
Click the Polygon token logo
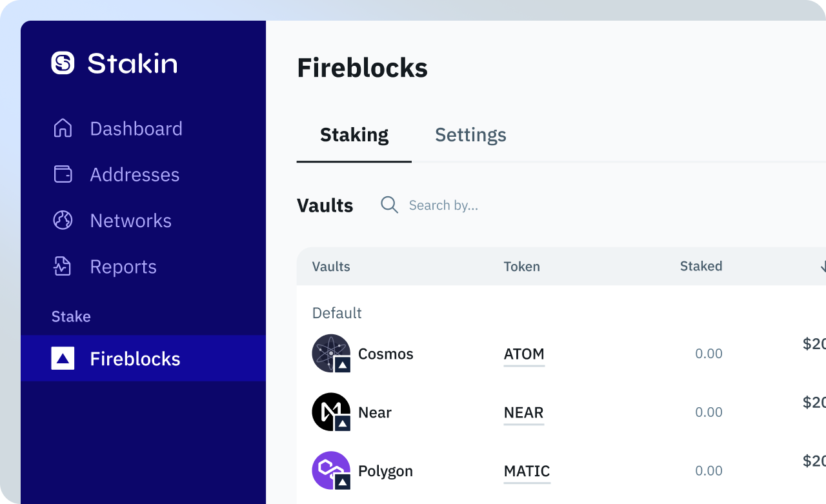click(331, 470)
